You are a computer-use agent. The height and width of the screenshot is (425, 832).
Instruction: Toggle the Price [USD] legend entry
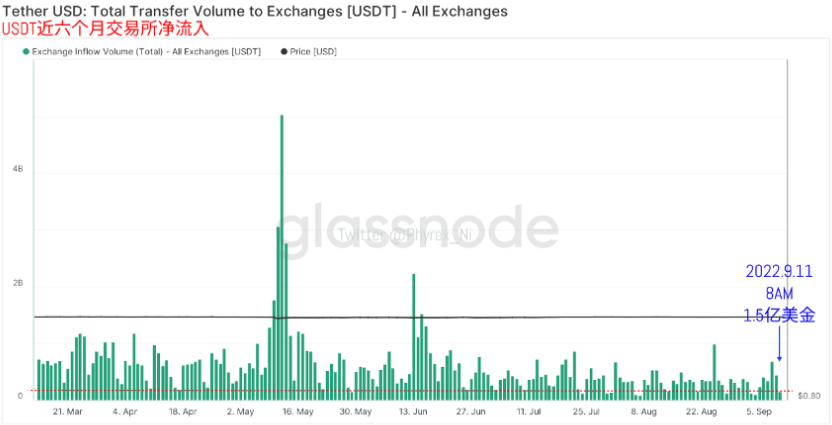pyautogui.click(x=309, y=51)
